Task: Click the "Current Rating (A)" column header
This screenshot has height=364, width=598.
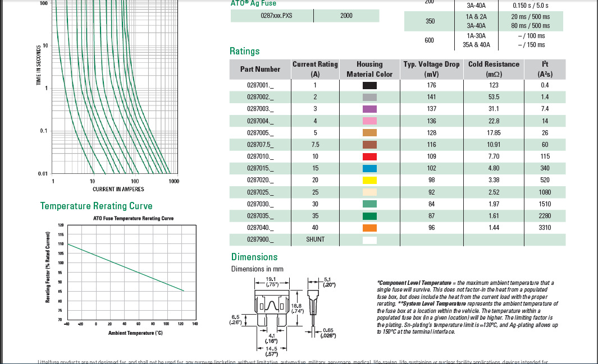Action: coord(315,70)
